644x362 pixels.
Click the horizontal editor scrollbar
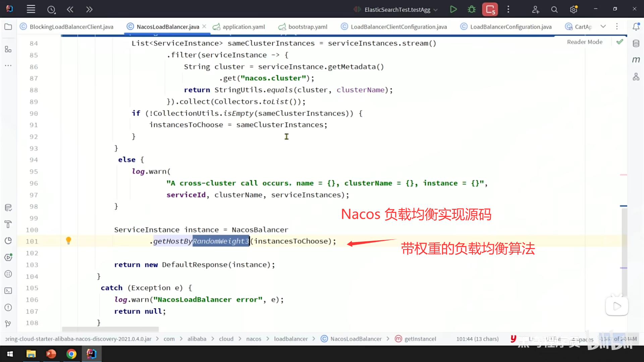coord(110,329)
